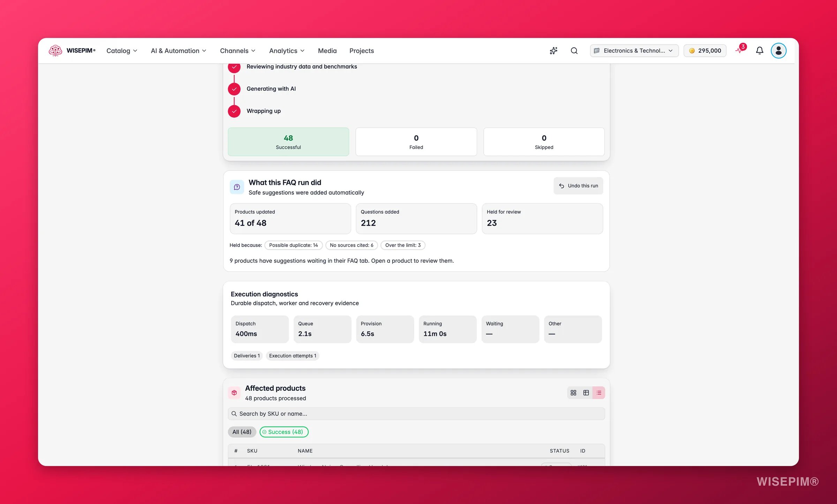Screen dimensions: 837x504
Task: Sort by the STATUS column header
Action: click(559, 451)
